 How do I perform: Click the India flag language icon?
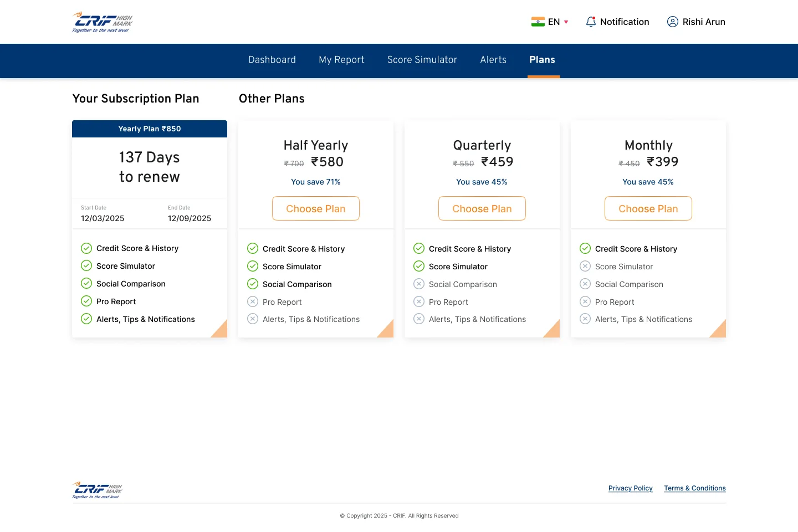tap(538, 22)
